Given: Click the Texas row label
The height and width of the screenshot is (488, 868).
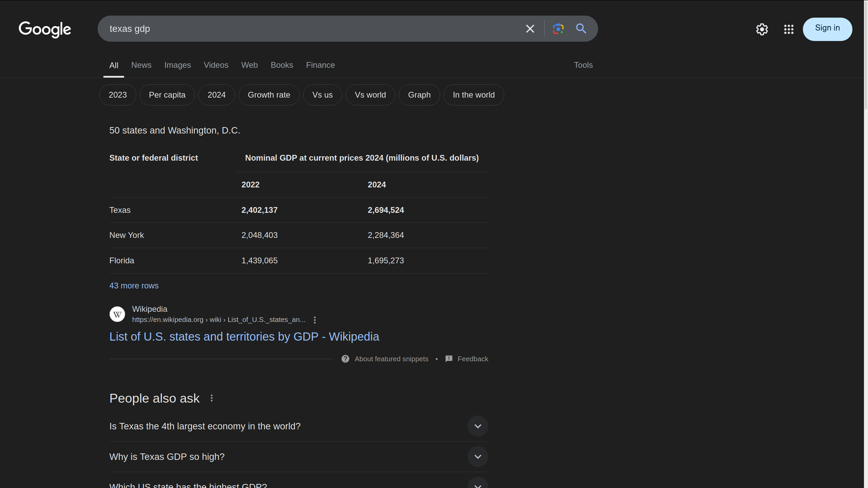Looking at the screenshot, I should (120, 210).
